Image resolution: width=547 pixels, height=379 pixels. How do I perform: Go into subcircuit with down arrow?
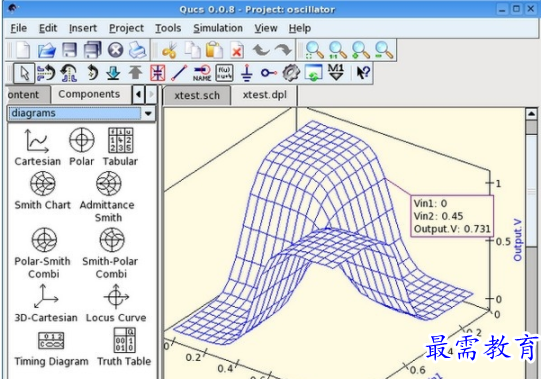pos(113,73)
